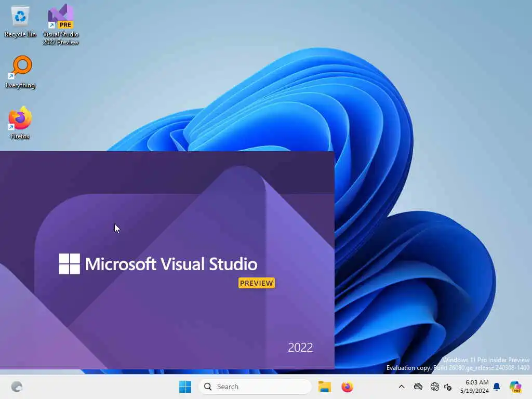Expand the hidden system tray icons chevron
Viewport: 532px width, 399px height.
pos(402,387)
